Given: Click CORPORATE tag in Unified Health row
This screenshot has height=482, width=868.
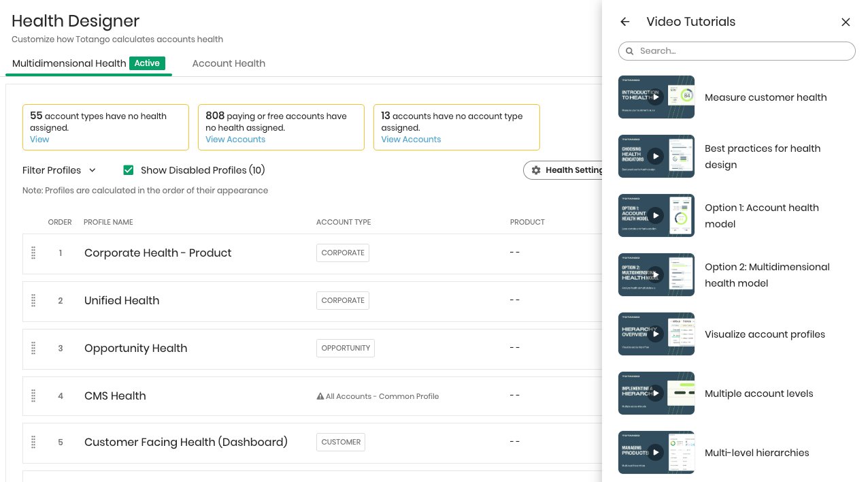Looking at the screenshot, I should [343, 300].
